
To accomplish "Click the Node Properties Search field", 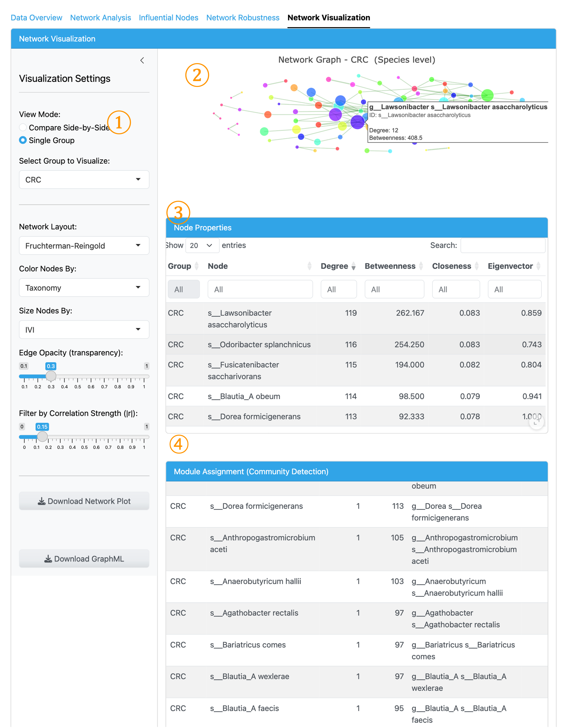I will click(503, 246).
